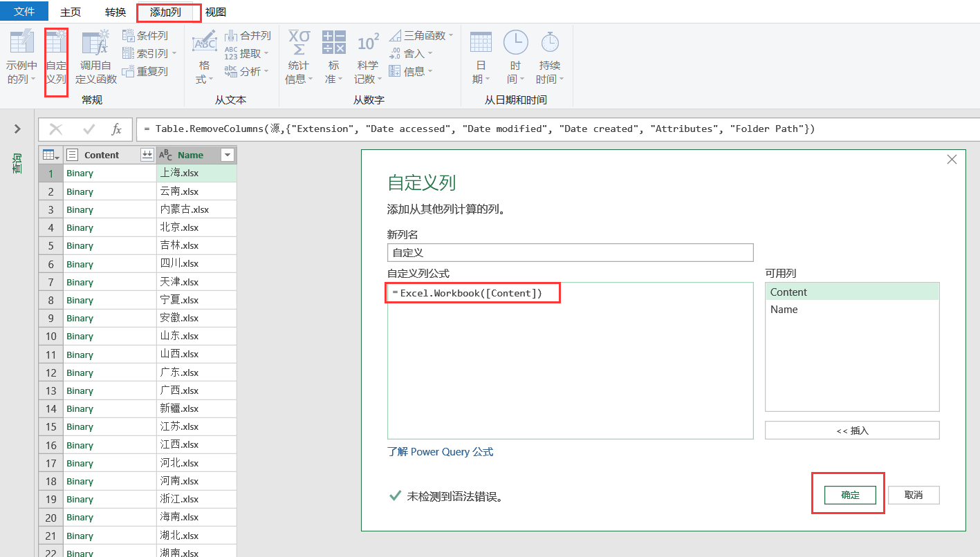Switch to the 转换 transform tab
Screen dimensions: 980x557
point(115,12)
